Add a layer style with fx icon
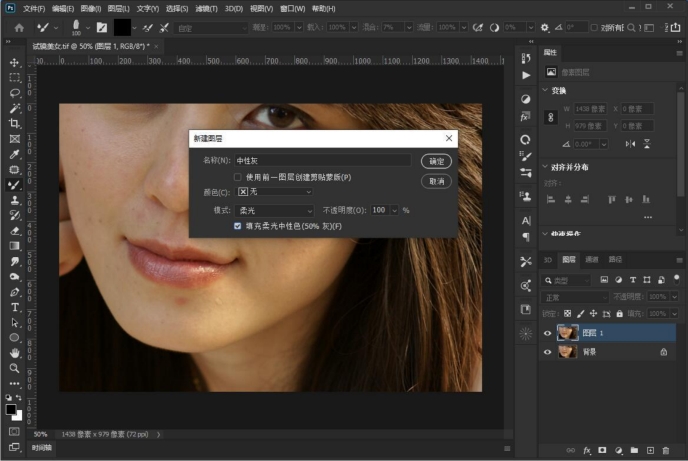 (x=587, y=450)
